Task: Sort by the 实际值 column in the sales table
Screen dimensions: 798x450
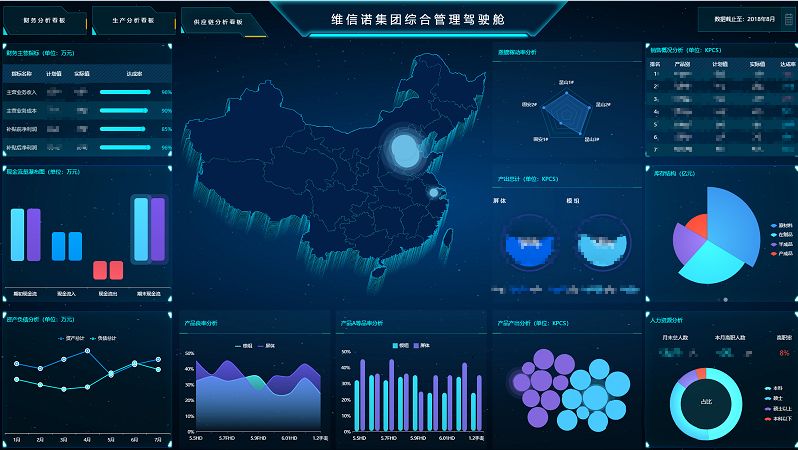Action: pos(757,64)
